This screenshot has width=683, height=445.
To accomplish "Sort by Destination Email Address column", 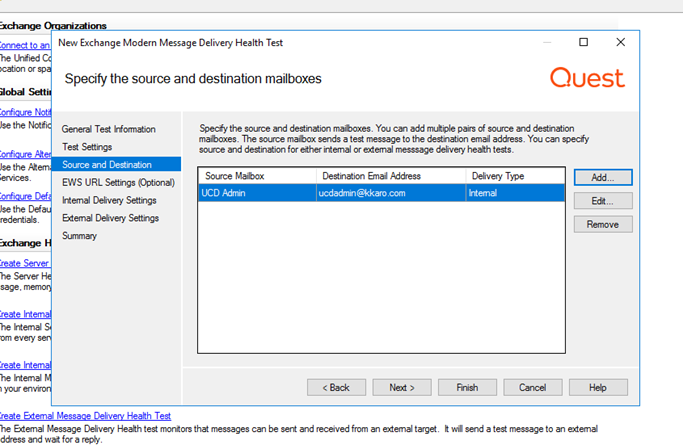I will [391, 176].
